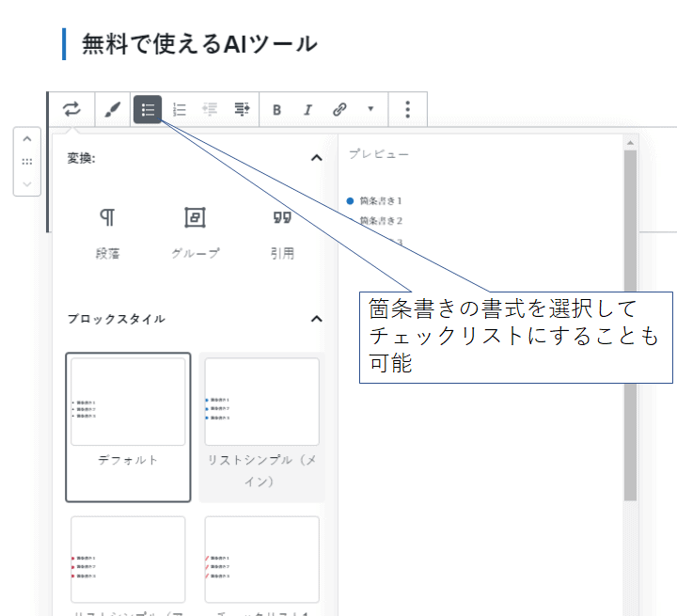Open the three-dot block options menu
Screen dimensions: 677x616
(x=407, y=109)
